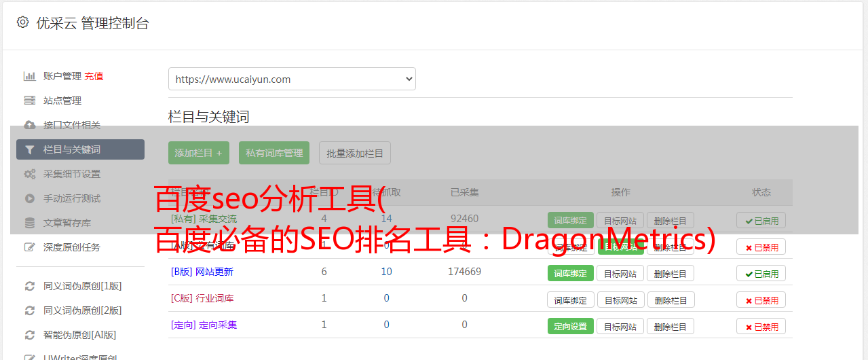
Task: Click 批量添加栏目 button
Action: pos(355,153)
